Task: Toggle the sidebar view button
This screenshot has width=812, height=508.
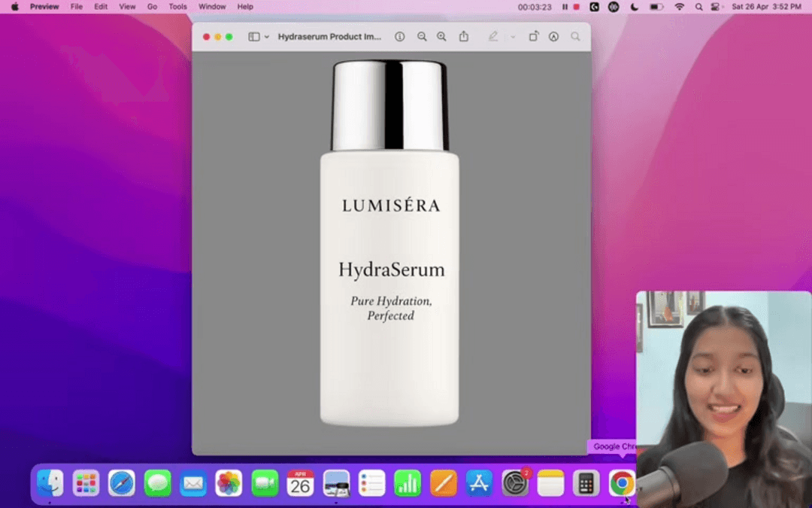Action: point(253,37)
